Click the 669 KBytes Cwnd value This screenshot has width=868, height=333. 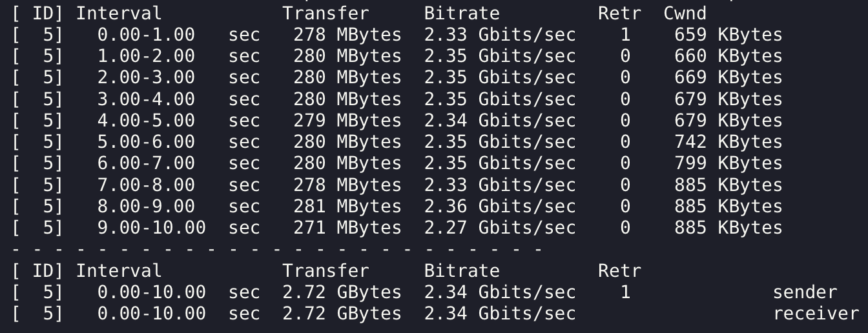[x=728, y=77]
